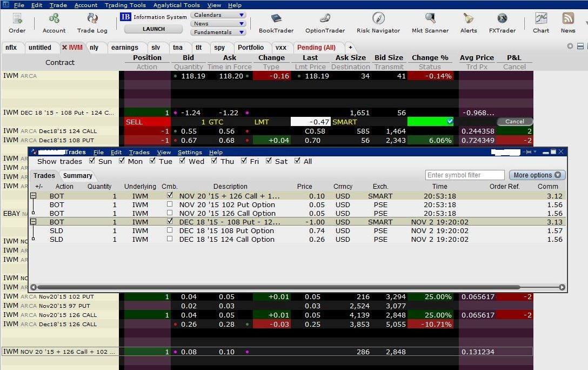Toggle the Wed show trades checkbox
This screenshot has width=588, height=370.
click(182, 161)
